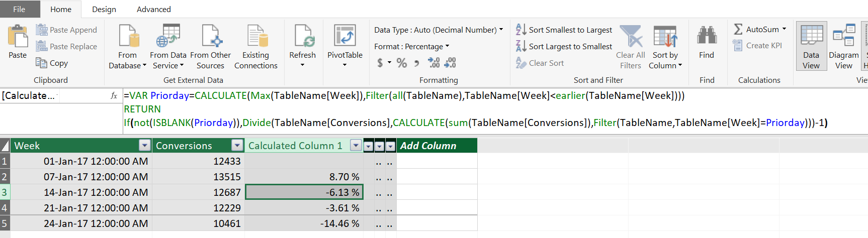Click cell 07-Jan-17 12:00:00 AM
Screen dimensions: 868x238
pos(81,177)
